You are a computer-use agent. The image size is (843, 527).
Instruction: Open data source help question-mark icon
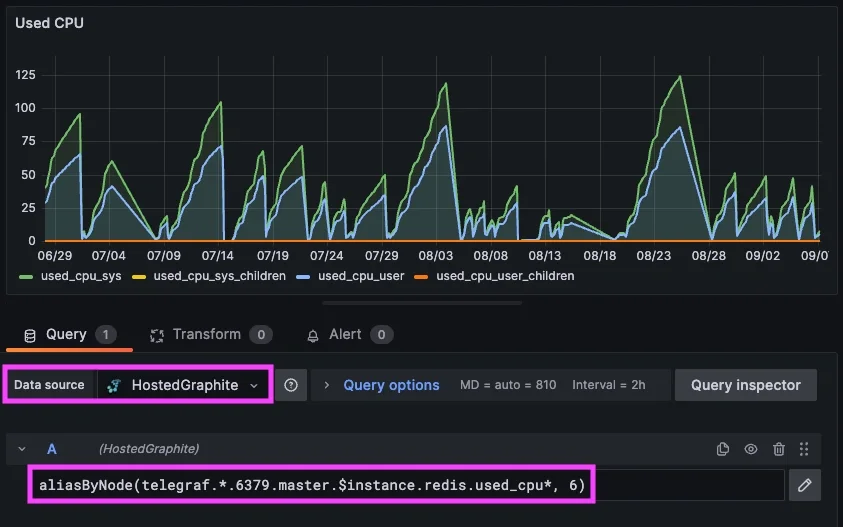pos(291,385)
